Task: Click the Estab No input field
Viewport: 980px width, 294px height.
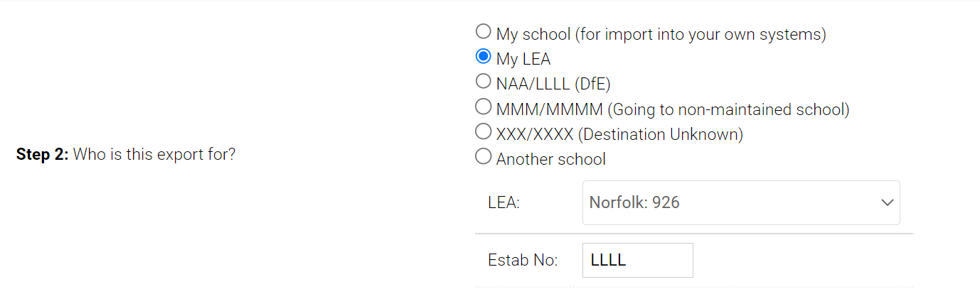Action: click(x=637, y=261)
